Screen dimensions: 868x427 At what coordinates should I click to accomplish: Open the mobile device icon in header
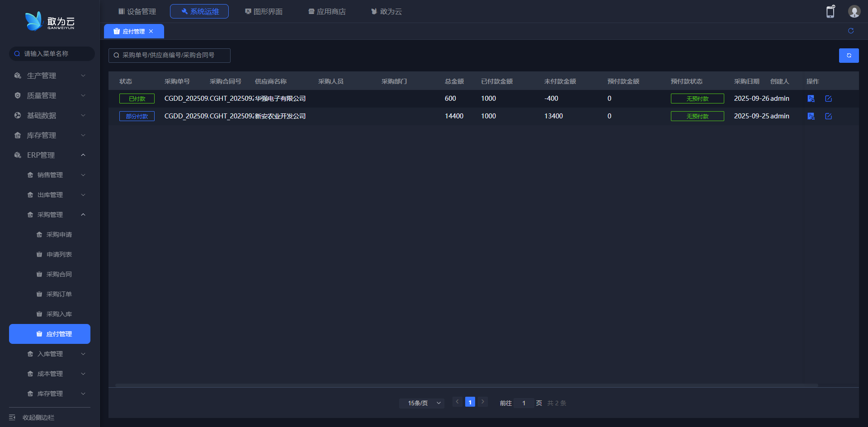(830, 11)
